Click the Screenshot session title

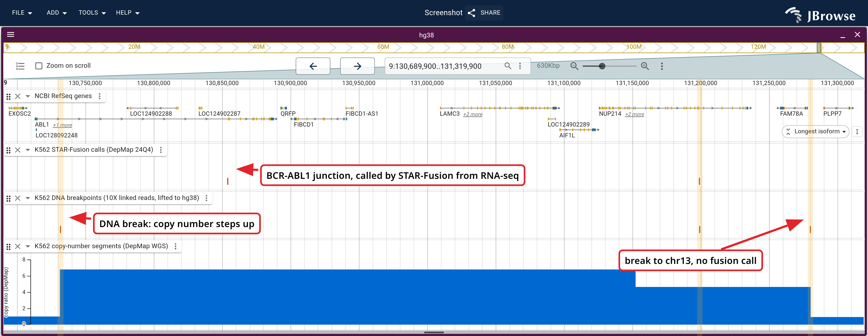[443, 13]
